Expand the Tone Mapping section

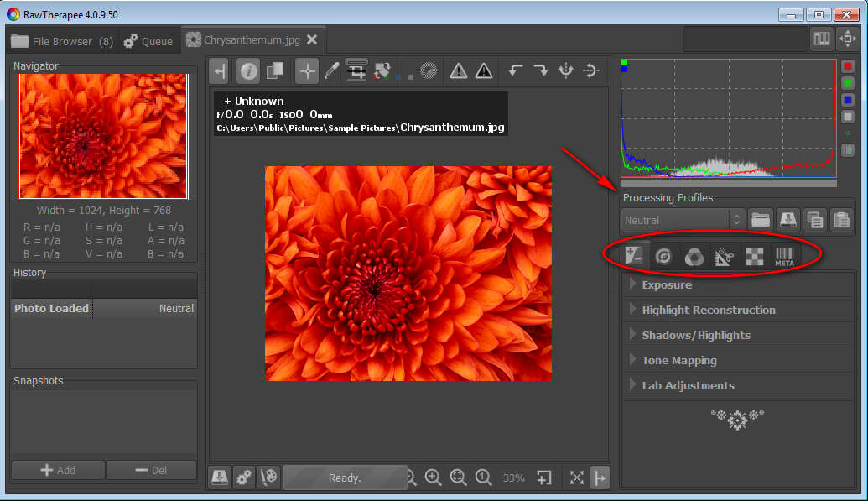[678, 360]
